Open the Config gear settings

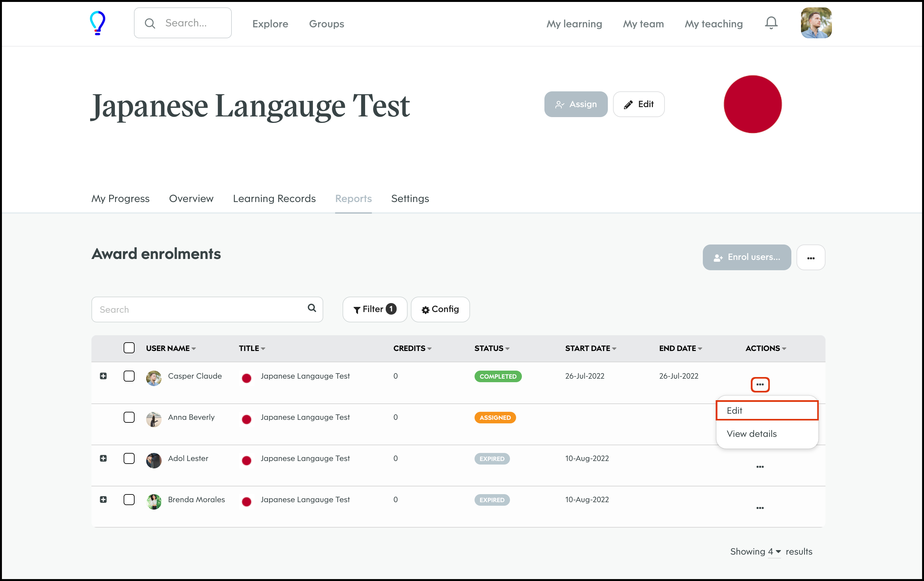(440, 309)
